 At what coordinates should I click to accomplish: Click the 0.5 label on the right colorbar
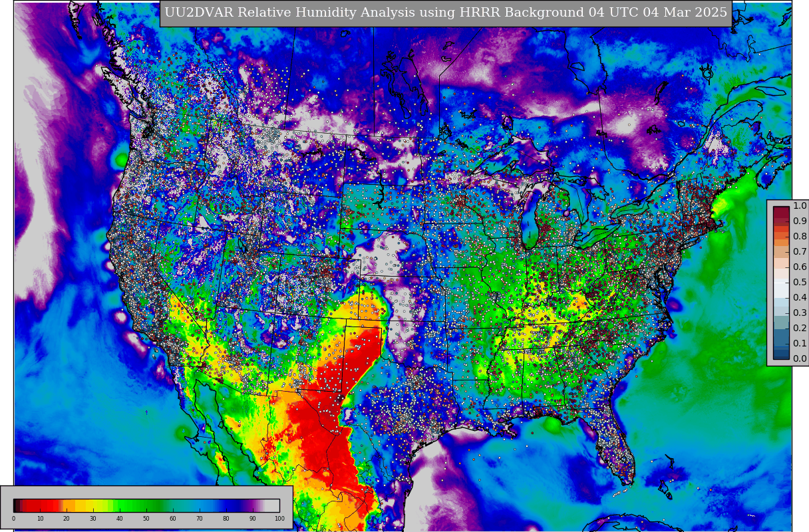pyautogui.click(x=800, y=282)
